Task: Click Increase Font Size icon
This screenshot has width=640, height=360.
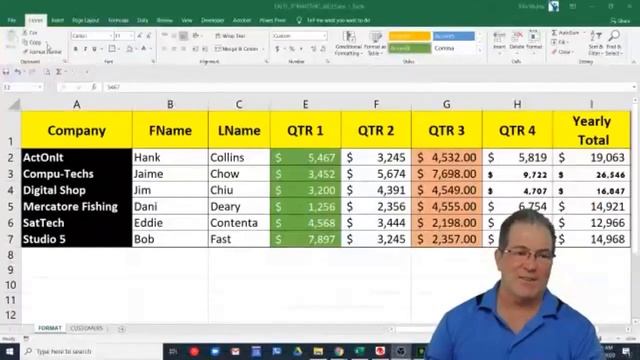Action: 140,36
